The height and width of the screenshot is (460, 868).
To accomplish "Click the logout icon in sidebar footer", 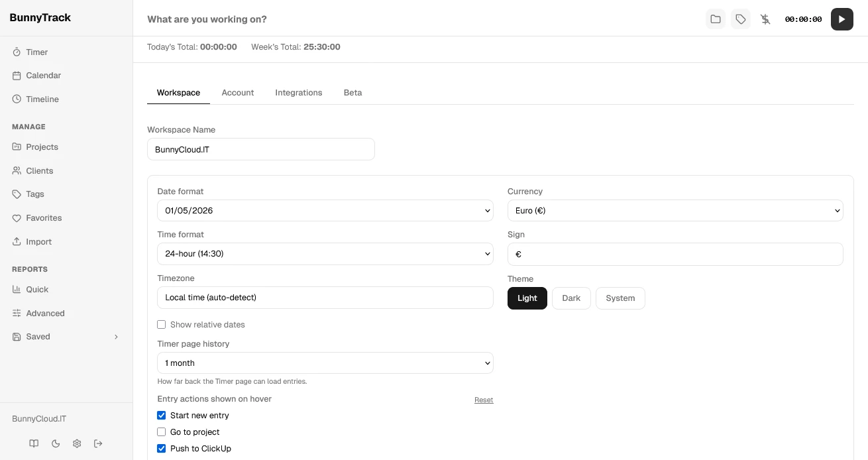I will [99, 443].
